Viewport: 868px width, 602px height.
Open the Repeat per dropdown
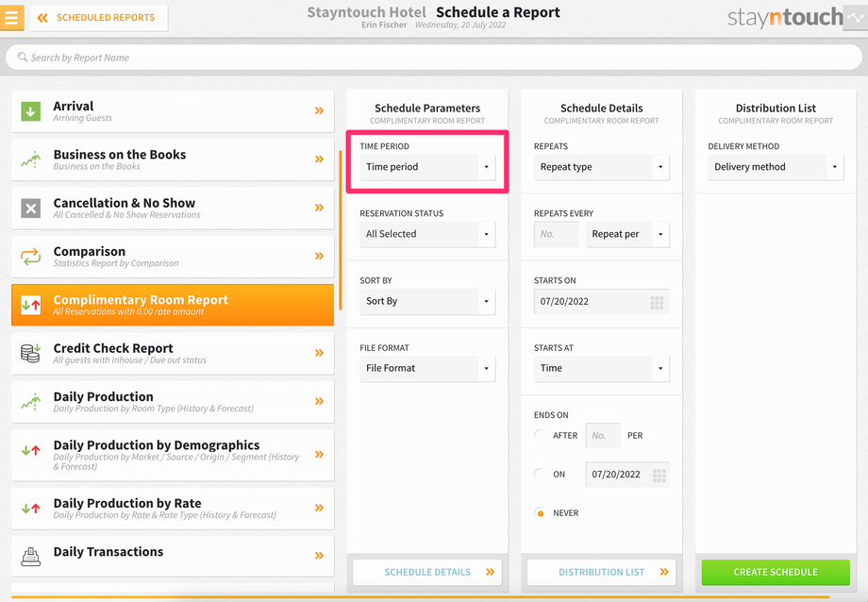pos(627,234)
